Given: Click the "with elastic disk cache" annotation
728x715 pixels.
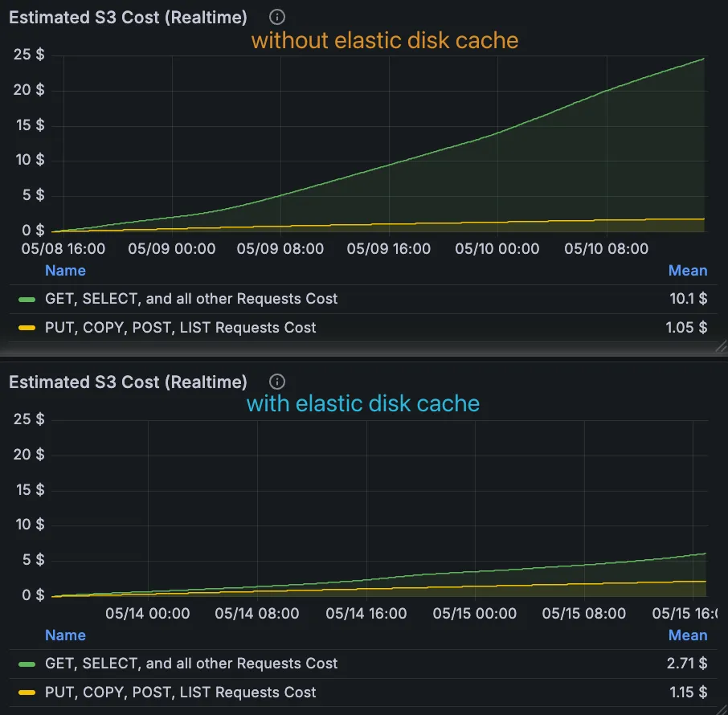Looking at the screenshot, I should (x=363, y=403).
